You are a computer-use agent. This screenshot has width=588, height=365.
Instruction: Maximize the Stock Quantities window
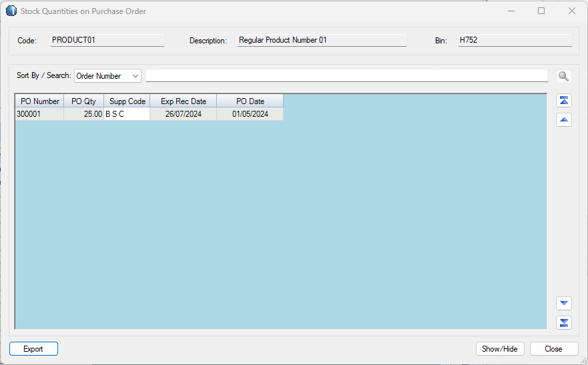pyautogui.click(x=541, y=11)
